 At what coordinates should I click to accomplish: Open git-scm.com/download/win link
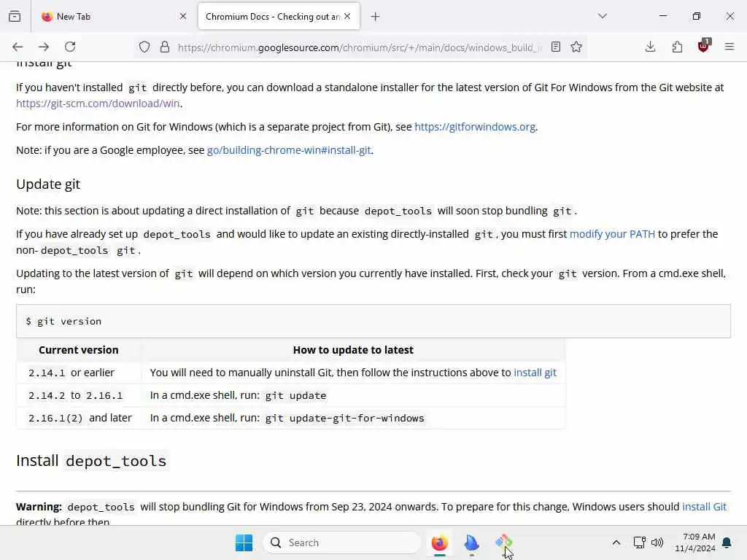[98, 104]
